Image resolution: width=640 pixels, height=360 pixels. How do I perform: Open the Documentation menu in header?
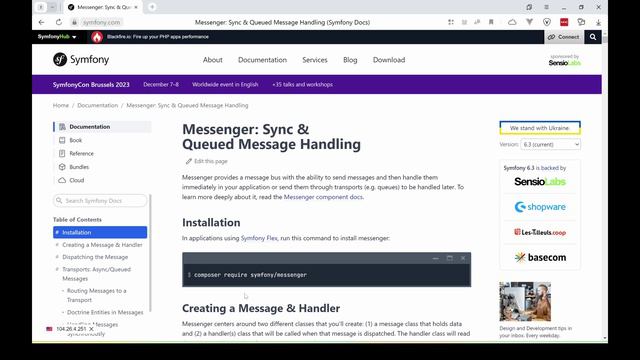pyautogui.click(x=262, y=60)
